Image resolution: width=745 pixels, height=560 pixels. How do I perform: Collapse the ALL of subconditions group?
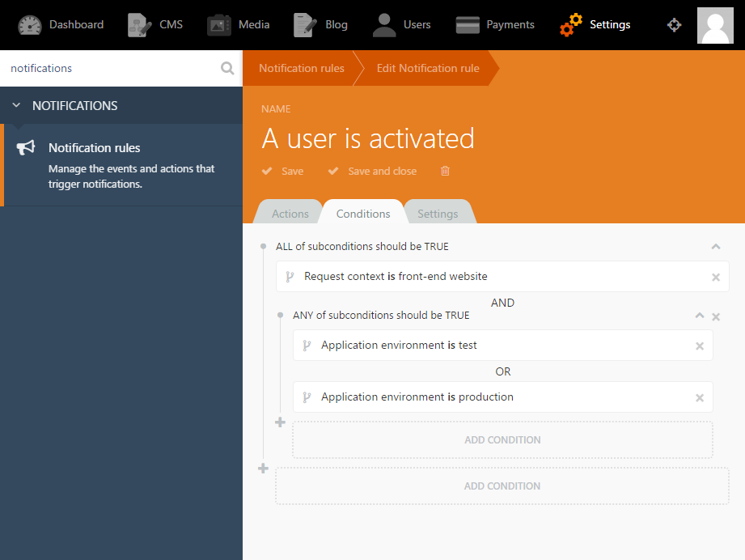716,246
